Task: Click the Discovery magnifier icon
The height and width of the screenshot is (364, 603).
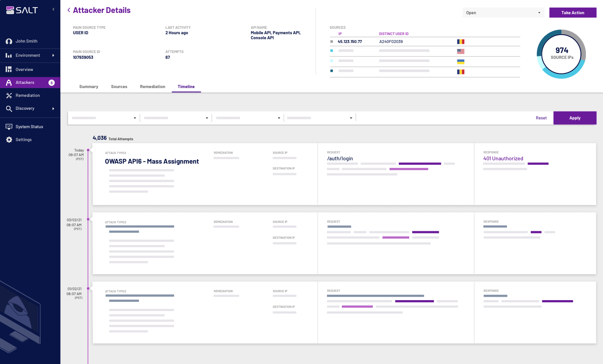Action: click(x=9, y=109)
